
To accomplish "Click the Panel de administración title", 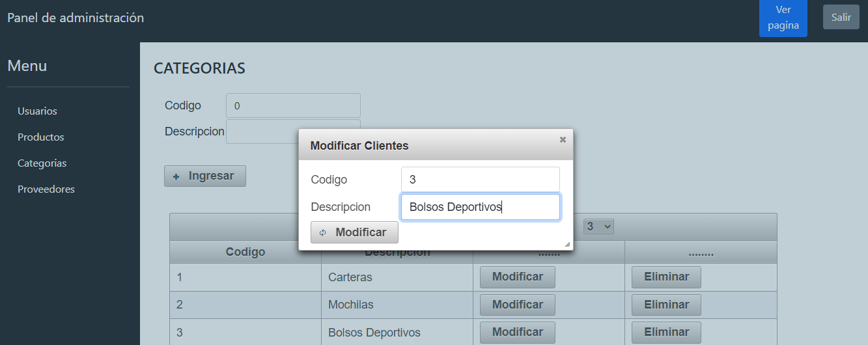I will pyautogui.click(x=76, y=18).
